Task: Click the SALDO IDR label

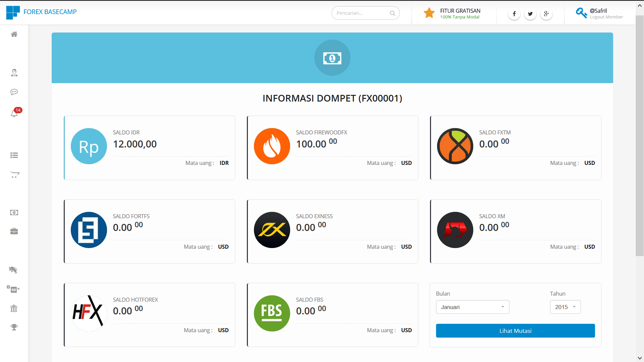Action: tap(126, 132)
